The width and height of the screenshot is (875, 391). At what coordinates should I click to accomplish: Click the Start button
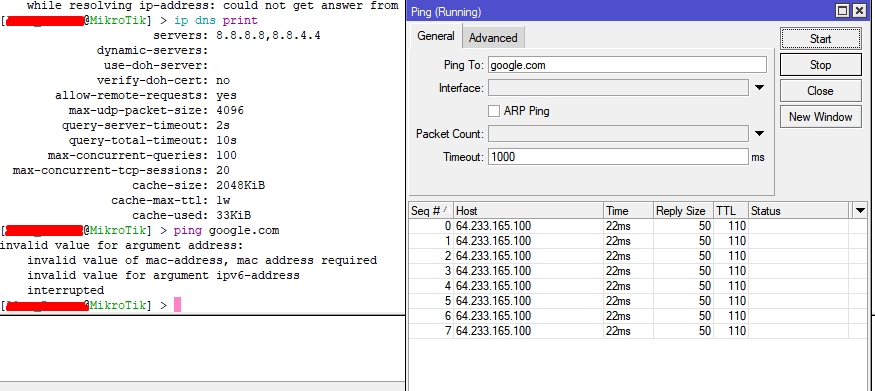(820, 39)
